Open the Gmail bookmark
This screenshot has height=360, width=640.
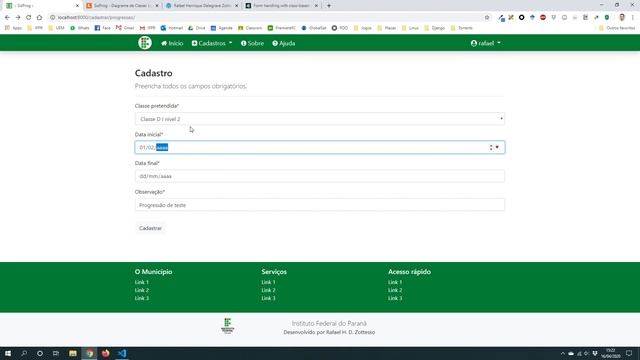click(x=125, y=28)
